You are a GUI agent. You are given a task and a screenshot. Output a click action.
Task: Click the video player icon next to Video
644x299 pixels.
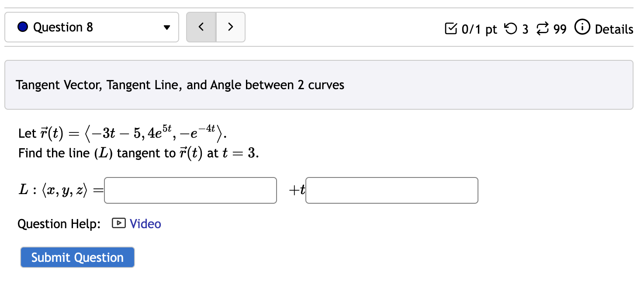coord(118,224)
